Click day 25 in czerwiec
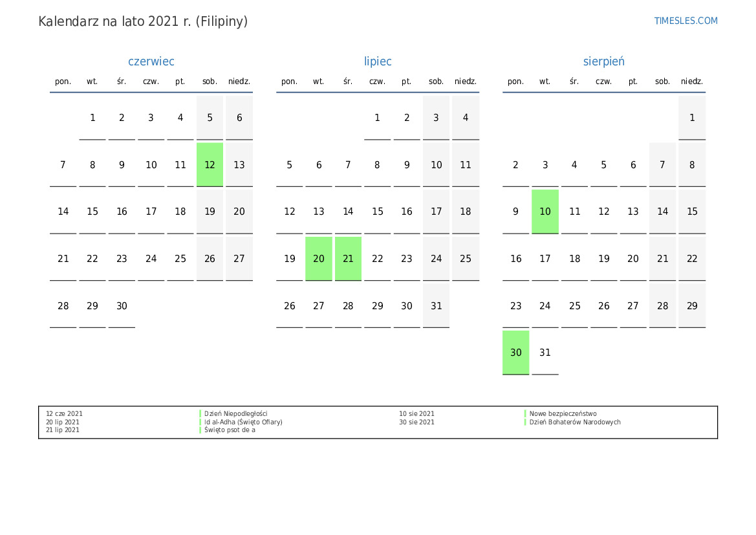 tap(180, 259)
